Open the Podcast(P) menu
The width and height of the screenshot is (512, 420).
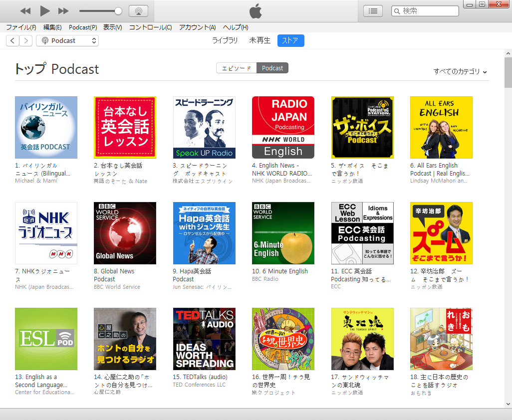point(83,27)
